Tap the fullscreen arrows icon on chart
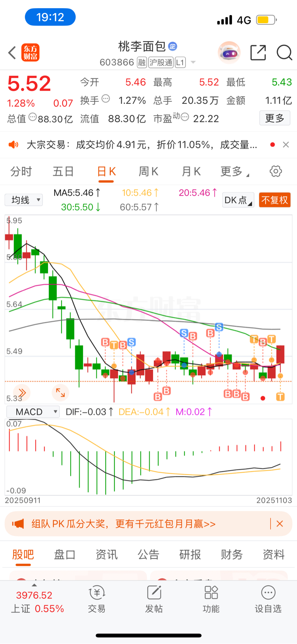This screenshot has height=644, width=297. [x=60, y=392]
